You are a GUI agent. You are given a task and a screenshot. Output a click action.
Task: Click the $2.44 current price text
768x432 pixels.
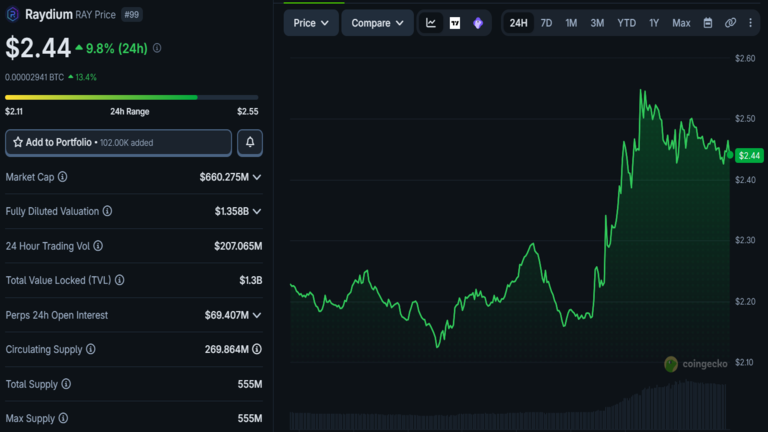coord(38,48)
